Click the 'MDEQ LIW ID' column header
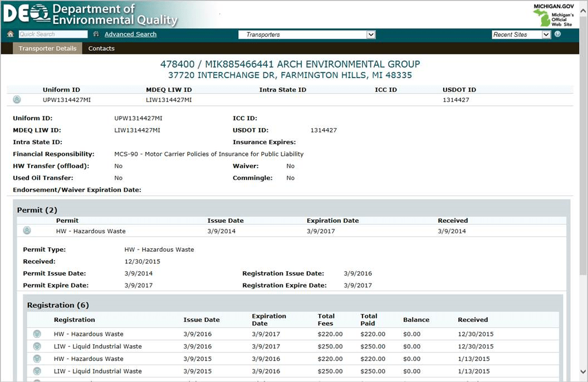Viewport: 588px width, 382px height. pos(169,90)
